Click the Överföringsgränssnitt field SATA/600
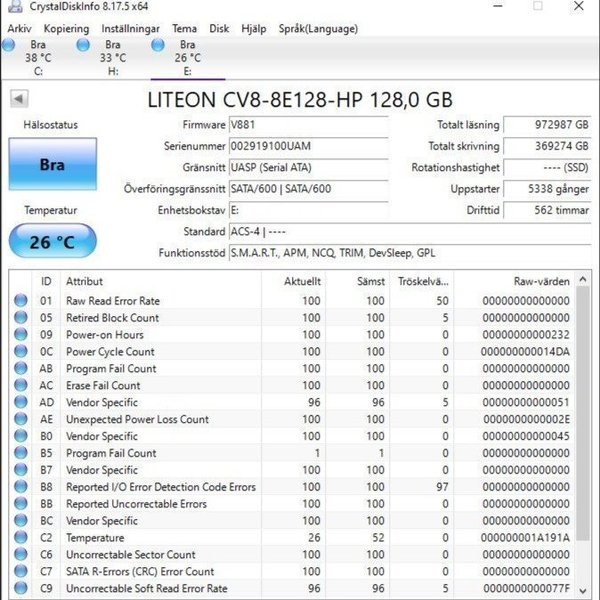Image resolution: width=600 pixels, height=600 pixels. point(308,189)
